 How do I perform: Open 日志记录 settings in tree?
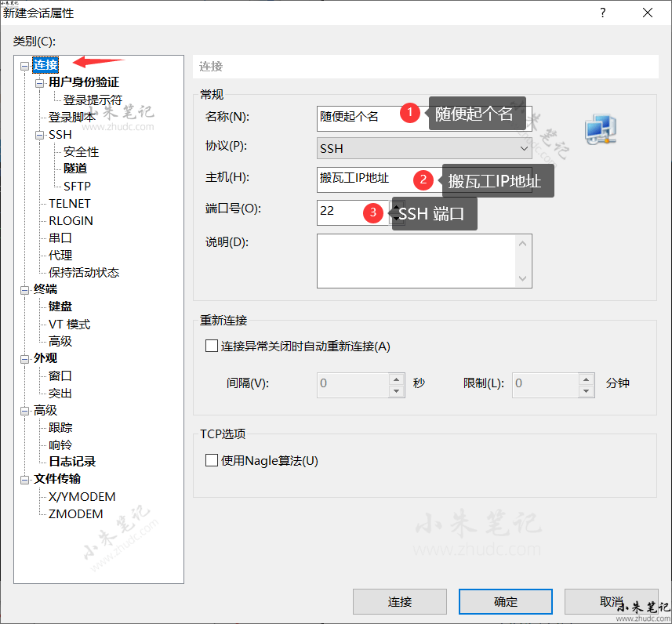coord(72,462)
